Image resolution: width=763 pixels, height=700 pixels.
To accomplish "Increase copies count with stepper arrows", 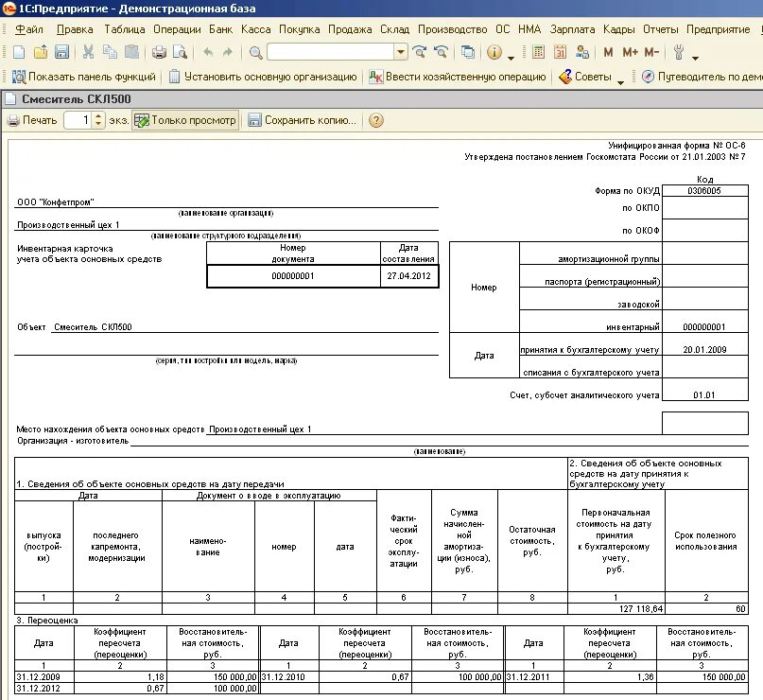I will click(98, 116).
